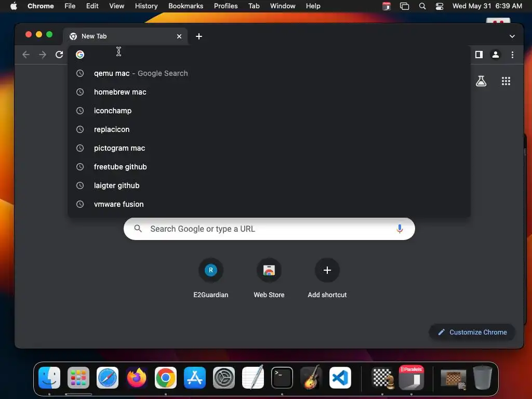This screenshot has width=532, height=399.
Task: Open the Apple menu
Action: [x=14, y=6]
